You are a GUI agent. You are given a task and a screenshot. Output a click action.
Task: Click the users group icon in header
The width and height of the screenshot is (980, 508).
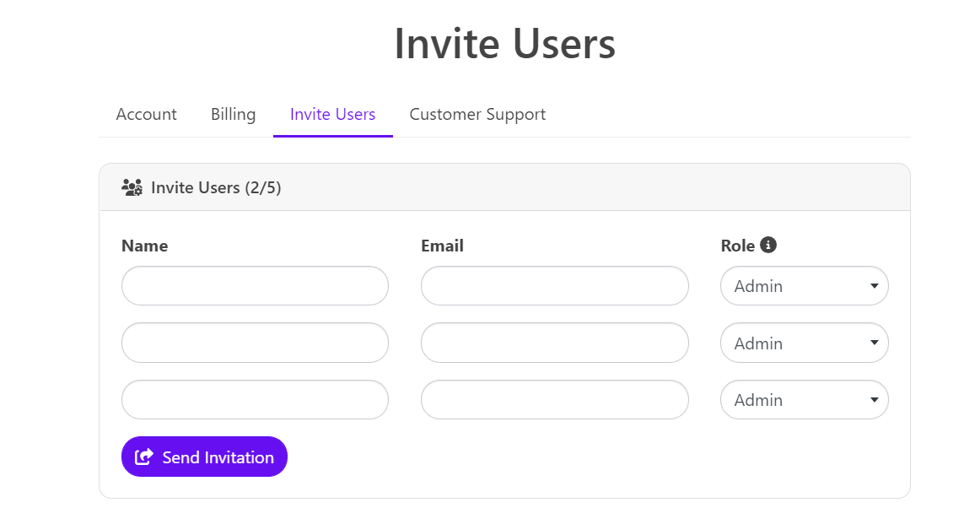132,187
